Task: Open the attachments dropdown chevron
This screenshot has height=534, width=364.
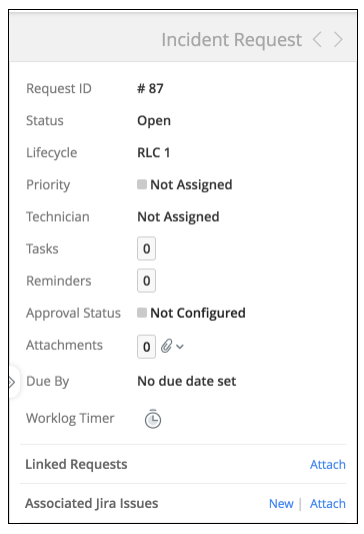Action: (180, 347)
